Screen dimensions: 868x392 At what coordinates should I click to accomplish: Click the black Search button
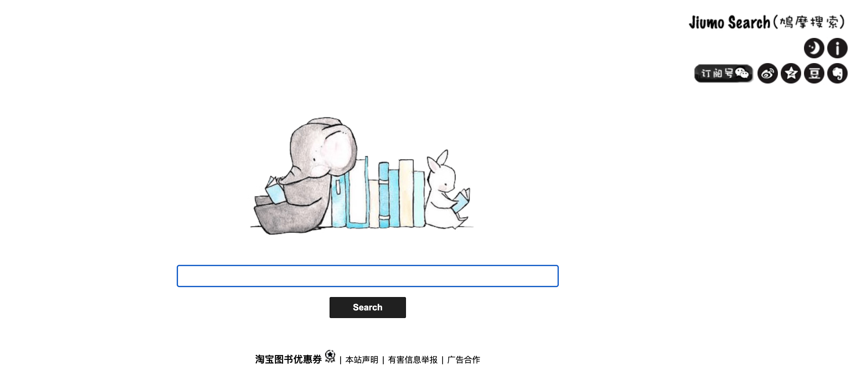coord(368,307)
